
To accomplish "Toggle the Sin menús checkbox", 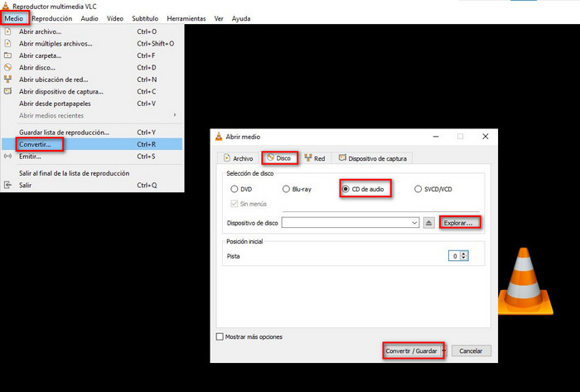I will click(x=234, y=204).
